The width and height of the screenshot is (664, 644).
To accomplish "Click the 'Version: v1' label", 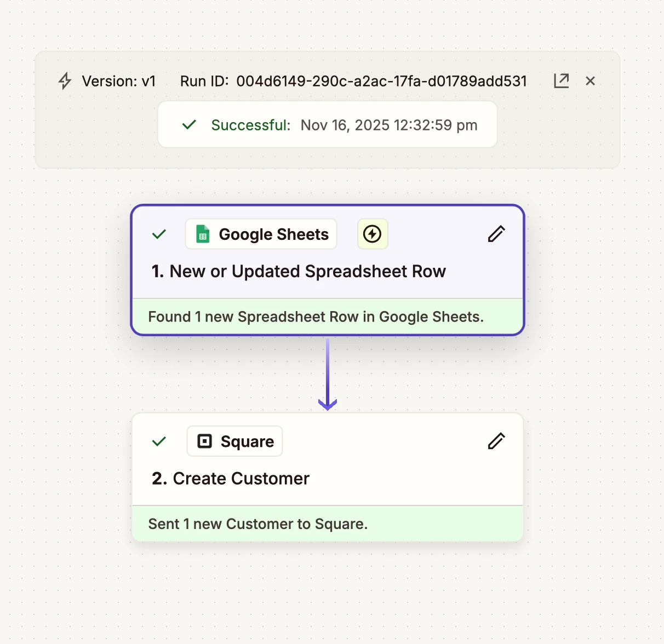I will click(x=119, y=81).
